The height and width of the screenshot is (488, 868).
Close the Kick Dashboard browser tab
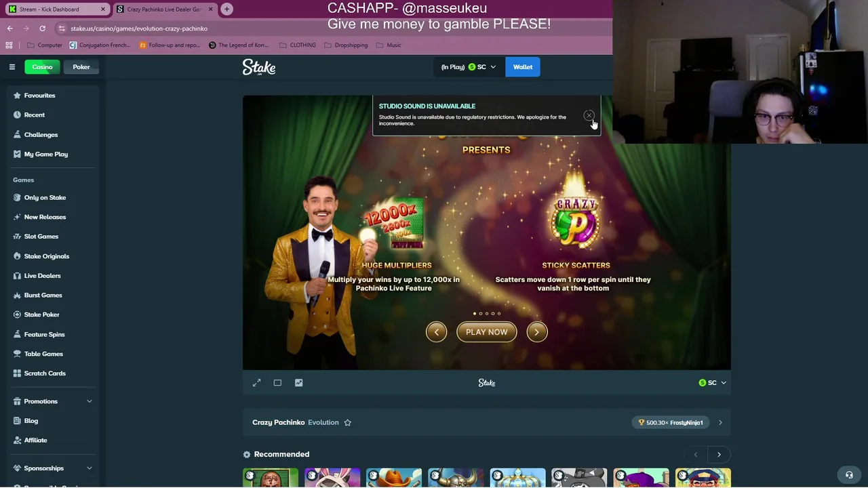[103, 9]
